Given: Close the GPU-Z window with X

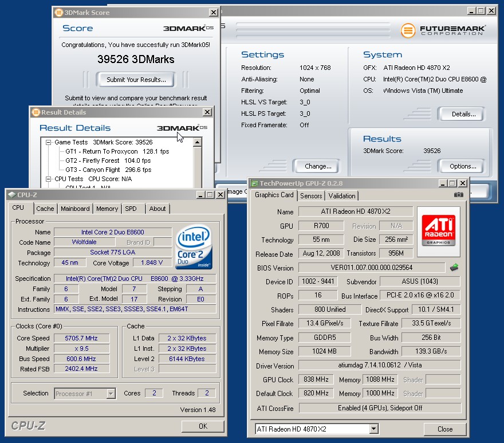Looking at the screenshot, I should [x=462, y=183].
